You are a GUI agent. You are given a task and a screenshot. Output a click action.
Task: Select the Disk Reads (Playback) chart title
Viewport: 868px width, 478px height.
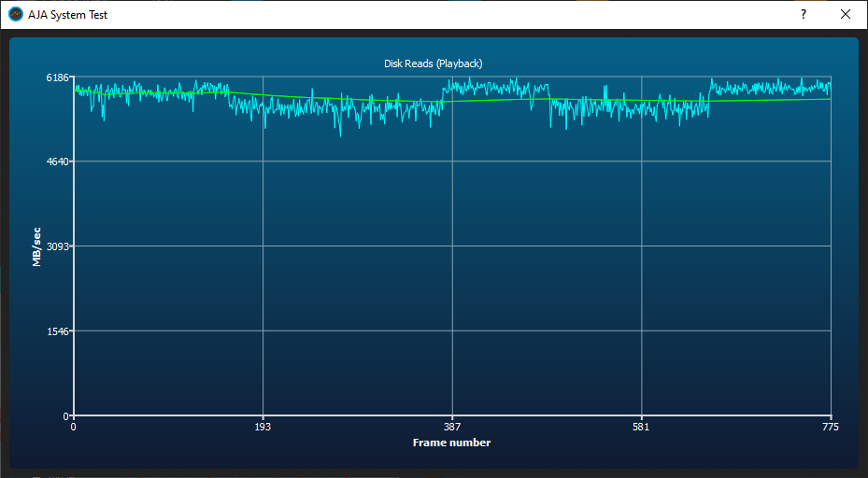(434, 63)
